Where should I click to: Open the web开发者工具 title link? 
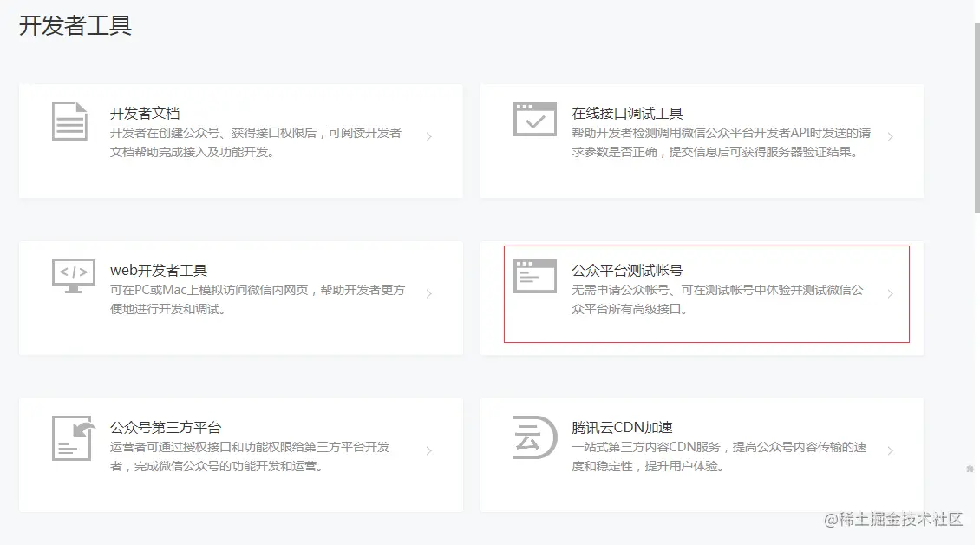pos(159,270)
